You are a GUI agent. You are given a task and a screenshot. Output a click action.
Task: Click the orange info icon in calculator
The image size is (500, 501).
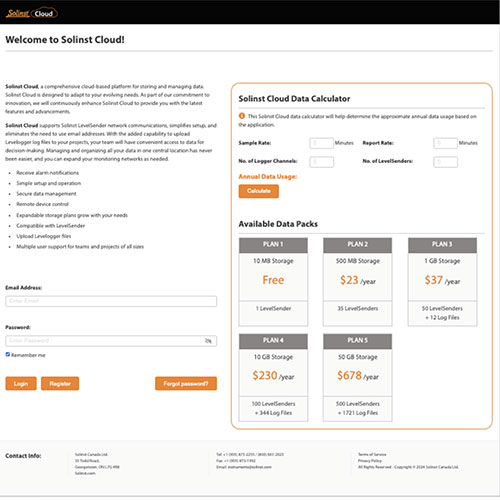coord(242,116)
